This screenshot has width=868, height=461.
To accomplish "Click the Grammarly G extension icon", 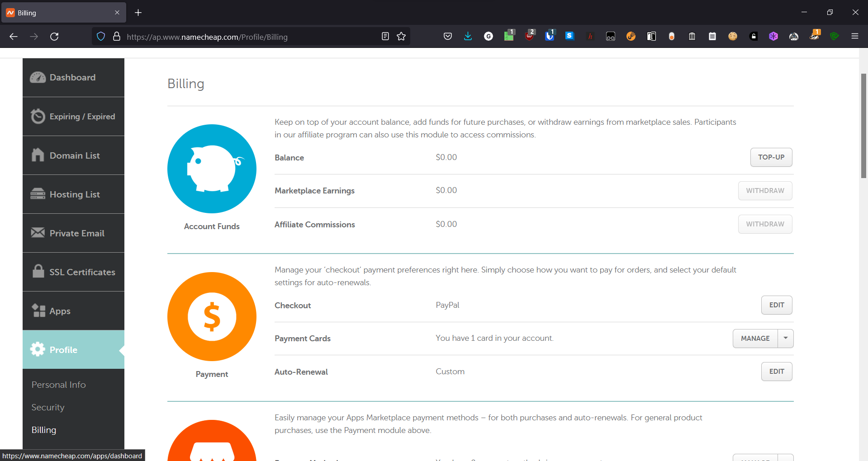I will [x=489, y=37].
